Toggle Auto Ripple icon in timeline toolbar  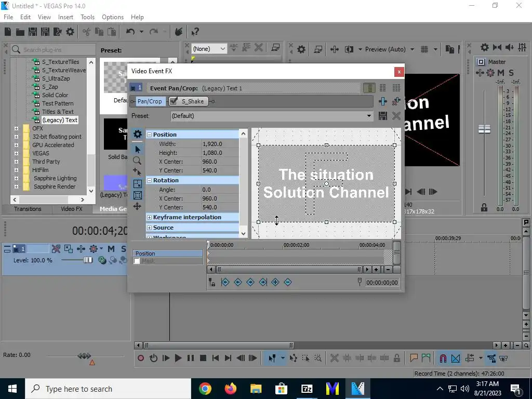470,358
